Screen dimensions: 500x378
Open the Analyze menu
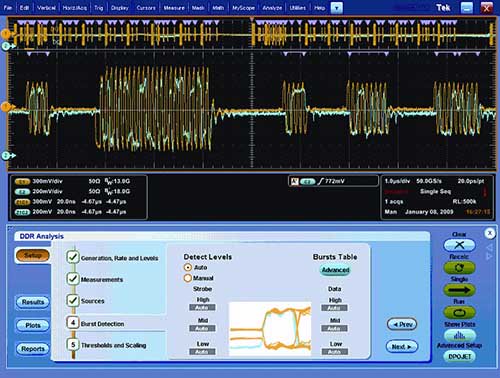coord(272,8)
